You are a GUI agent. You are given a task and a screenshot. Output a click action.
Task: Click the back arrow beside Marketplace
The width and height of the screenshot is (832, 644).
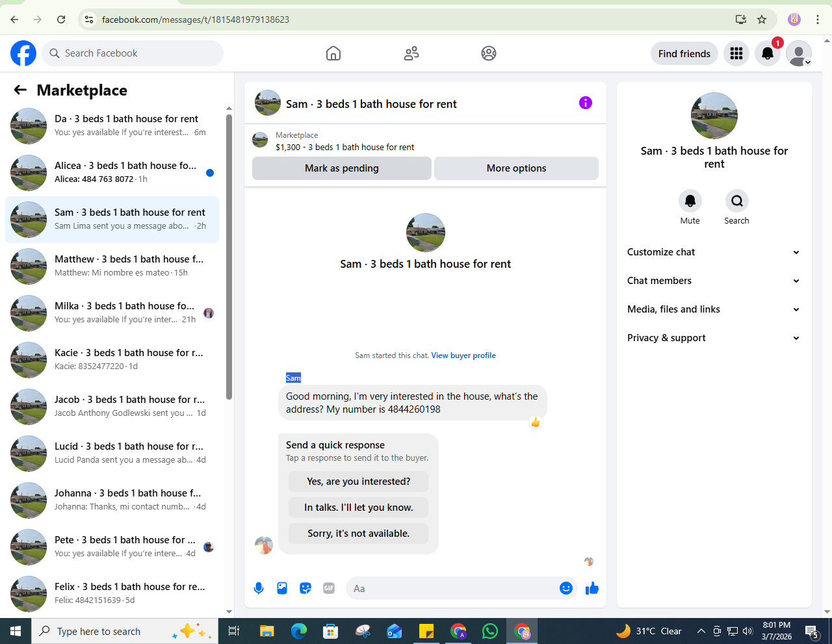coord(21,90)
